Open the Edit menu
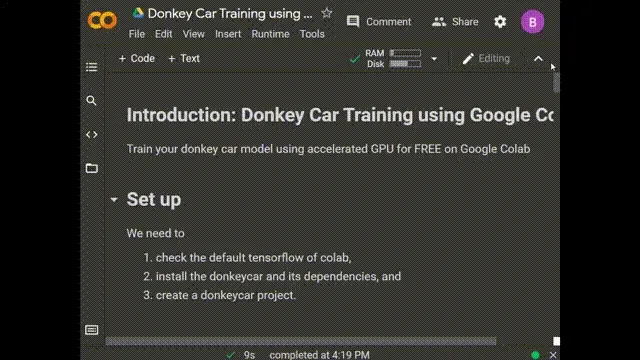Screen dimensions: 640x360 tap(163, 34)
